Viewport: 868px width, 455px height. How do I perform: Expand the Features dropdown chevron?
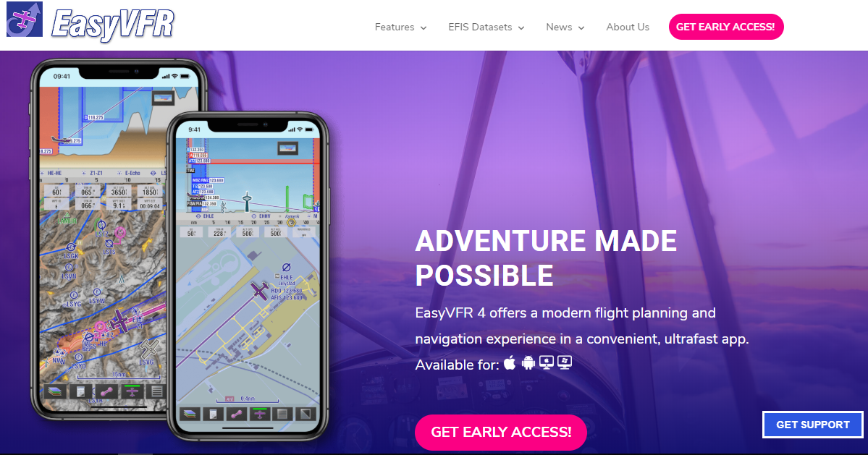(424, 27)
